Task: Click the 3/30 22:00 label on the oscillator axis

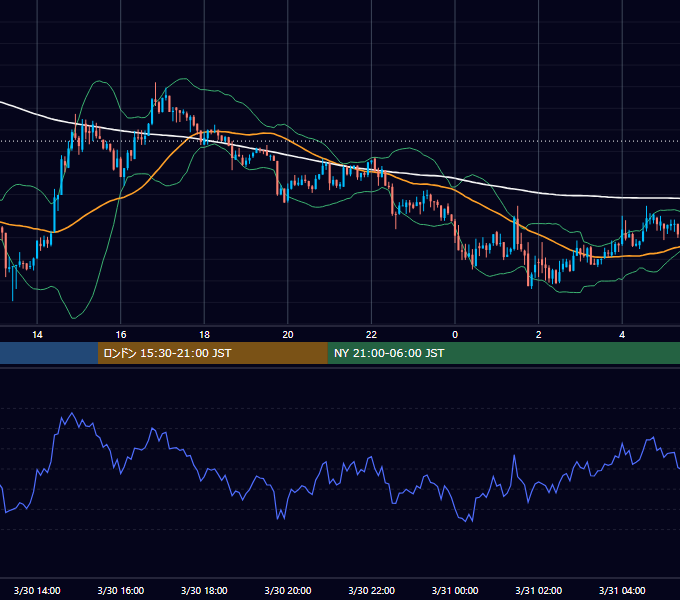Action: (x=371, y=590)
